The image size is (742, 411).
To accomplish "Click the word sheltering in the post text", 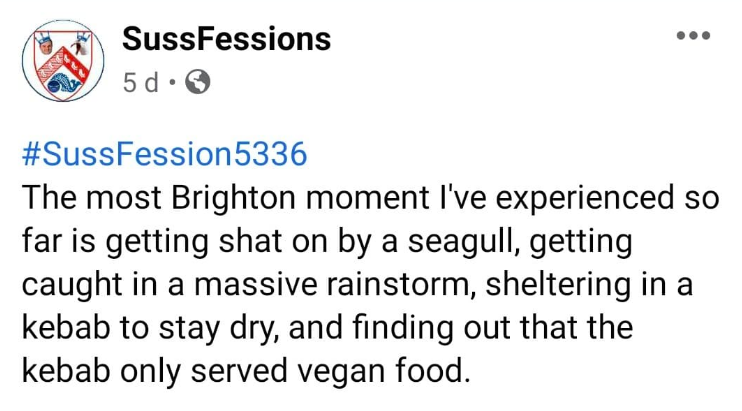I will click(x=558, y=285).
